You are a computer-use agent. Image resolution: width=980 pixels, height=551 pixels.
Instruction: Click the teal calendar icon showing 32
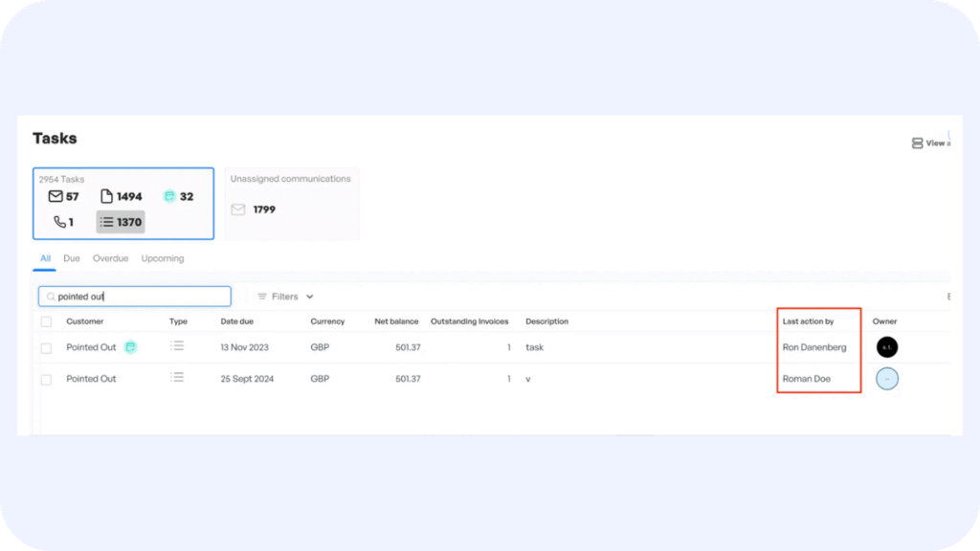(169, 197)
